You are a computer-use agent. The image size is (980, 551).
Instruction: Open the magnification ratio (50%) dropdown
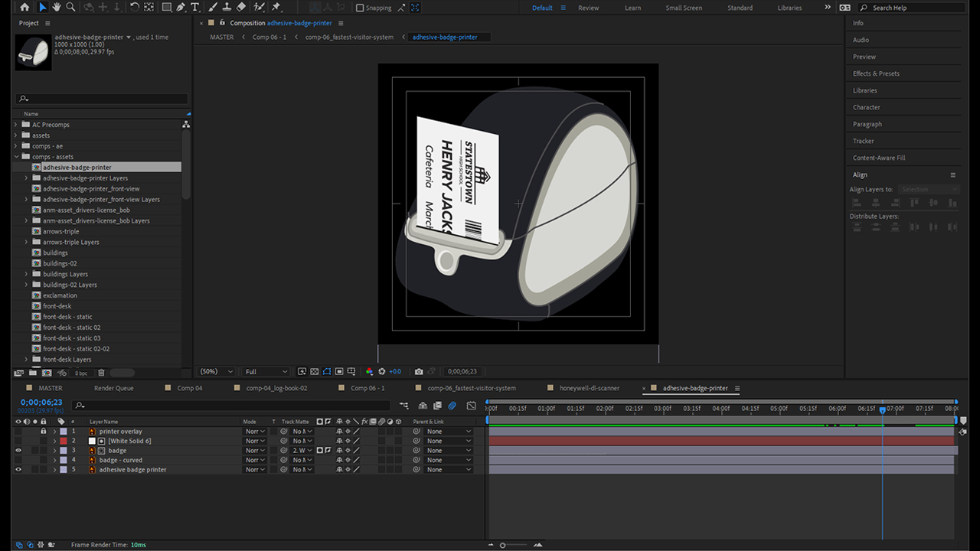216,371
